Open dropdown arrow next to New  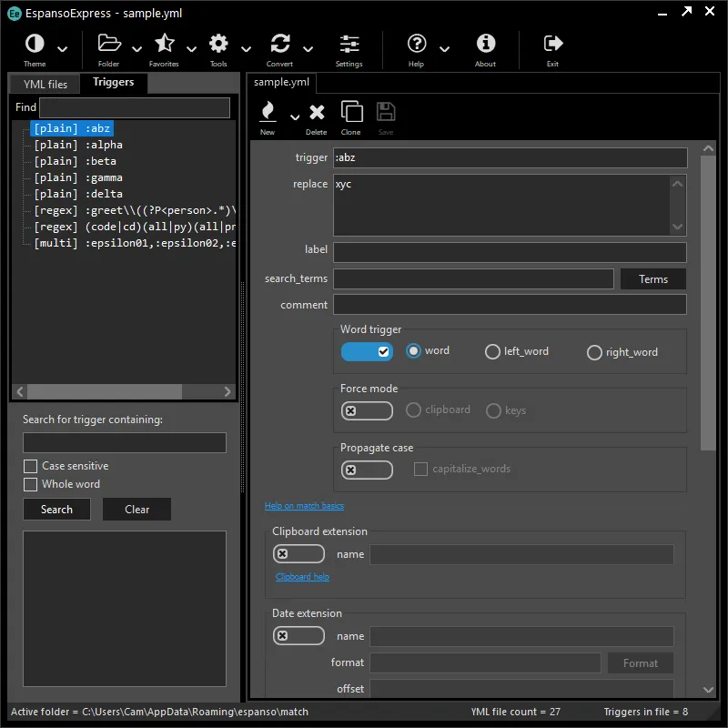click(x=294, y=116)
